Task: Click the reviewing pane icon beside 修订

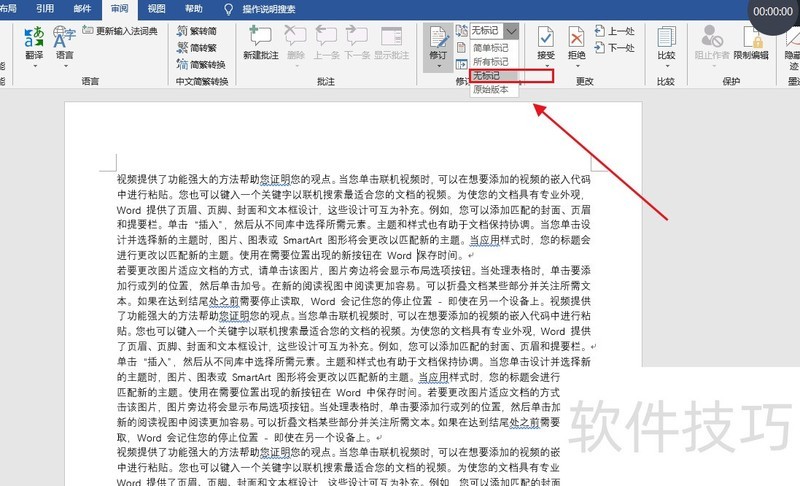Action: pyautogui.click(x=461, y=64)
